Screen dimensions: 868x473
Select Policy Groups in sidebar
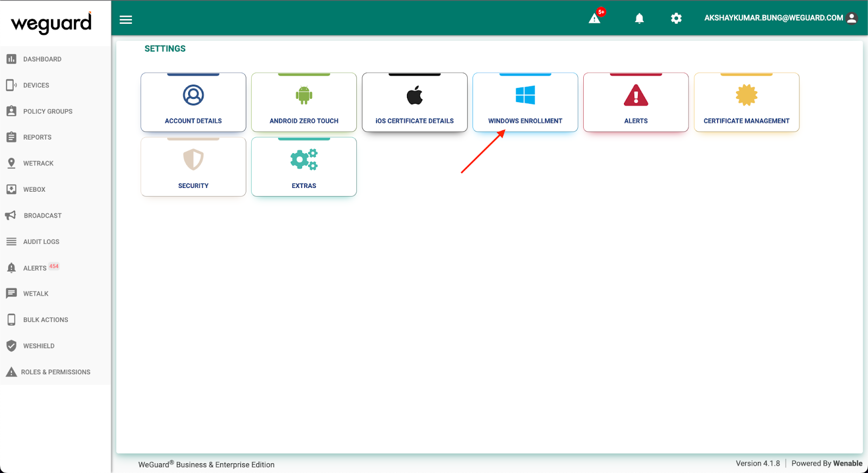(48, 111)
